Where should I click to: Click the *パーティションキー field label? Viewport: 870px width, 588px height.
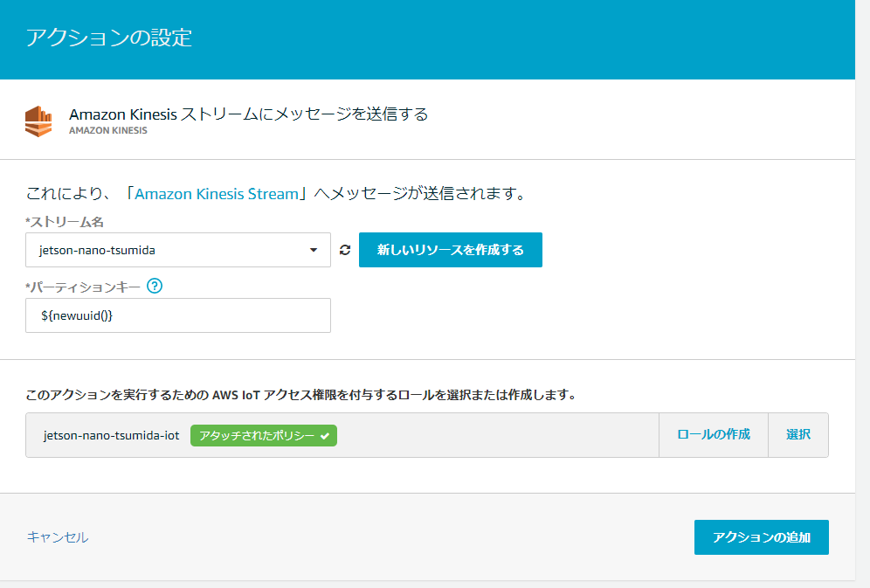click(83, 287)
